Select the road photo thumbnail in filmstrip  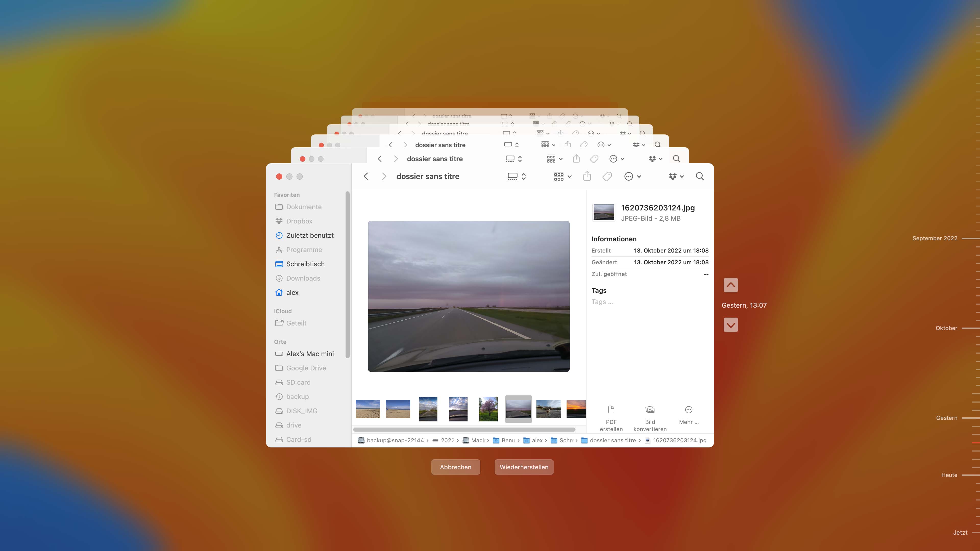518,408
